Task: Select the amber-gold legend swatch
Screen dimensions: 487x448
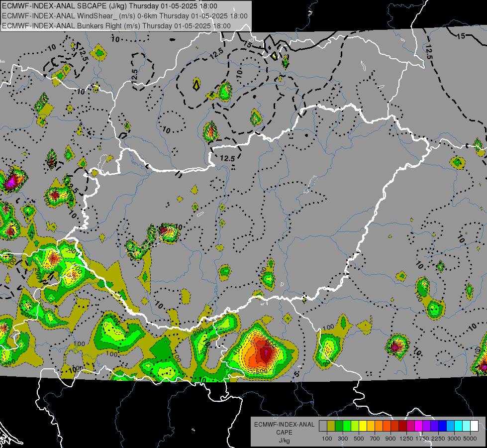Action: 371,426
